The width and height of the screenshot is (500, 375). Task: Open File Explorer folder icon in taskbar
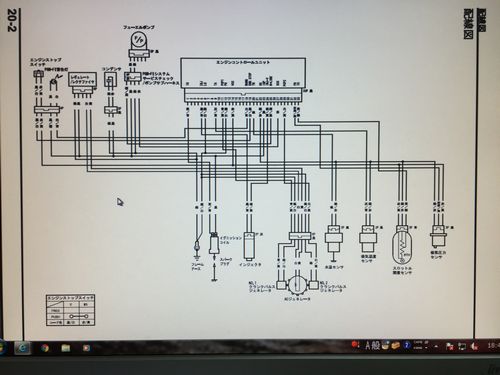click(x=66, y=348)
